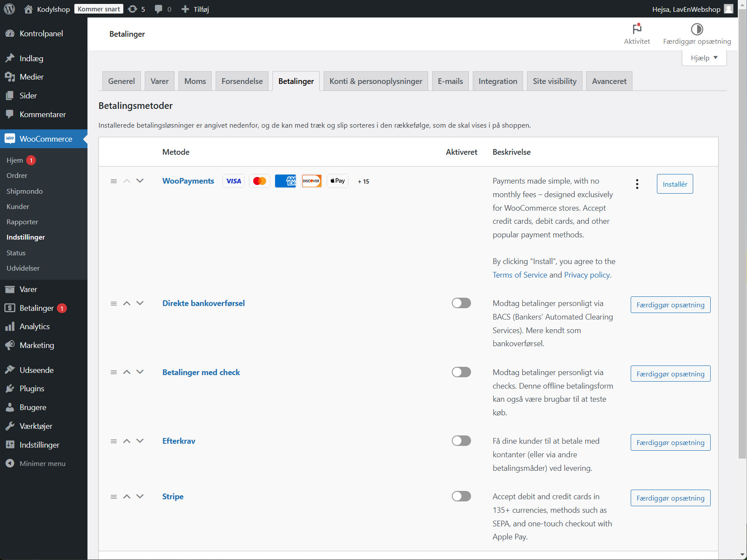
Task: Click the user avatar for LavEnWebshop
Action: [x=728, y=9]
